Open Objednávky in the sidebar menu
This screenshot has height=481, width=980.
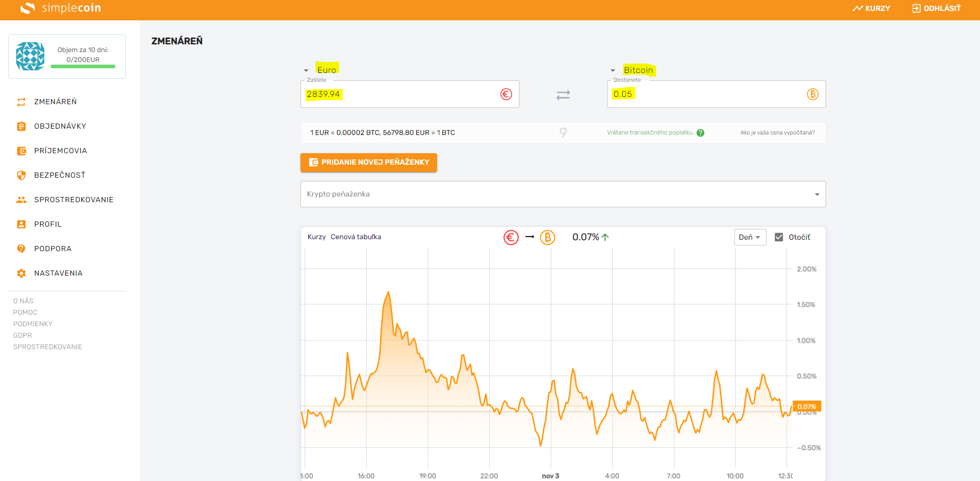(x=60, y=126)
